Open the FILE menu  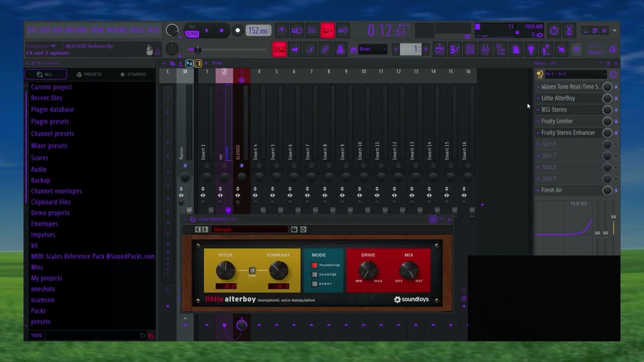tap(32, 30)
